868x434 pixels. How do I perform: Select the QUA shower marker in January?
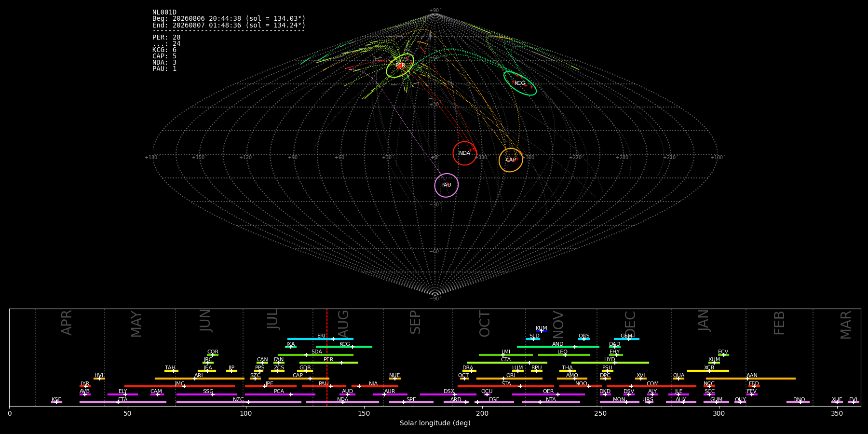678,379
